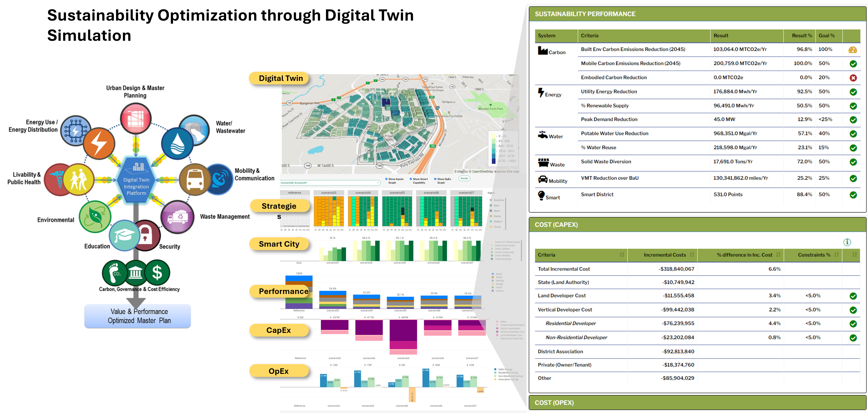Toggle Baseline series in Input legend
868x413 pixels.
[497, 200]
